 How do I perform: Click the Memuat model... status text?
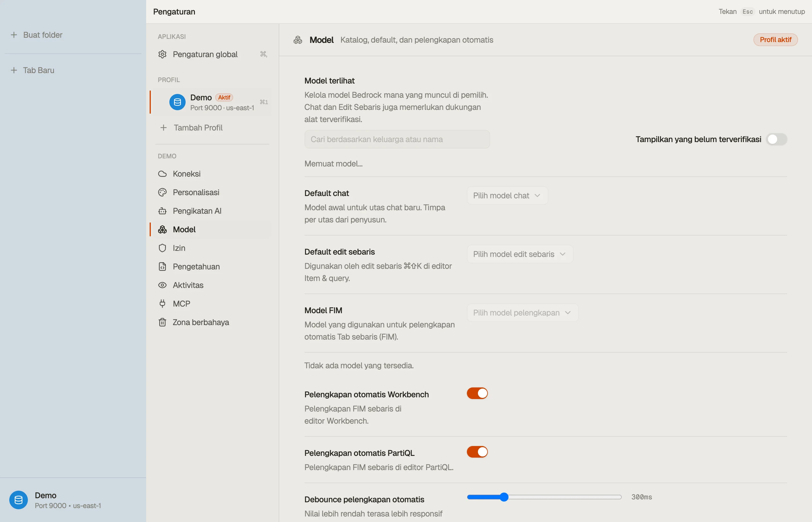click(x=333, y=164)
